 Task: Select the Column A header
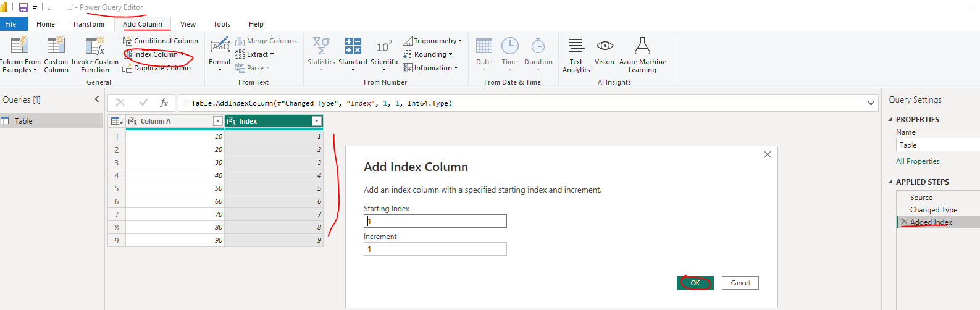pyautogui.click(x=175, y=121)
